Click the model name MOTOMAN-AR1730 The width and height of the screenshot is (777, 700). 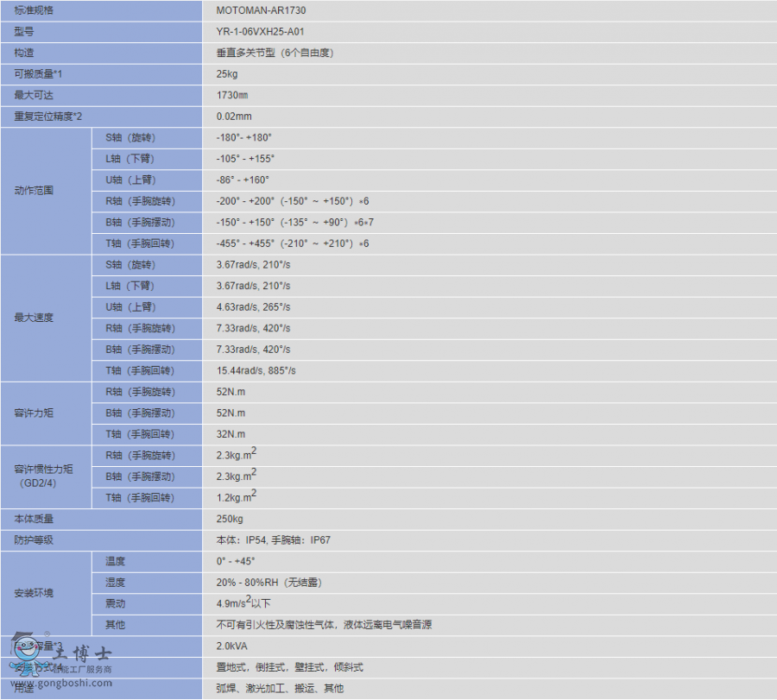pyautogui.click(x=261, y=10)
